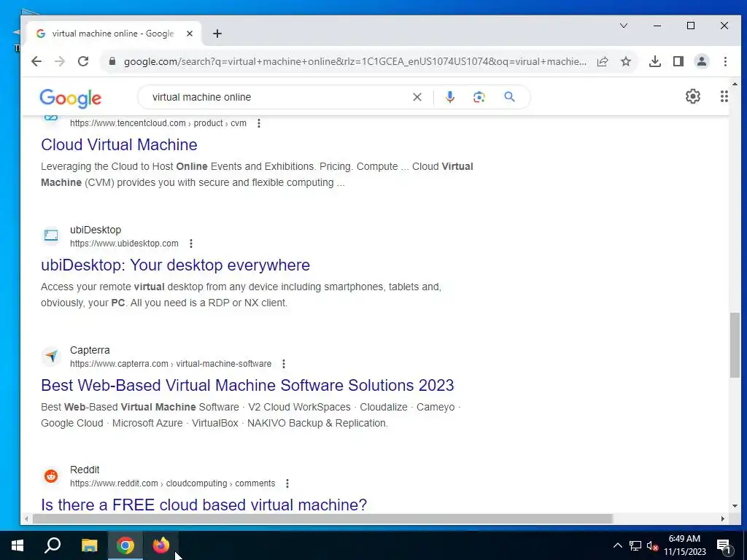This screenshot has height=560, width=747.
Task: Click the horizontal scrollbar thumb
Action: pyautogui.click(x=322, y=518)
